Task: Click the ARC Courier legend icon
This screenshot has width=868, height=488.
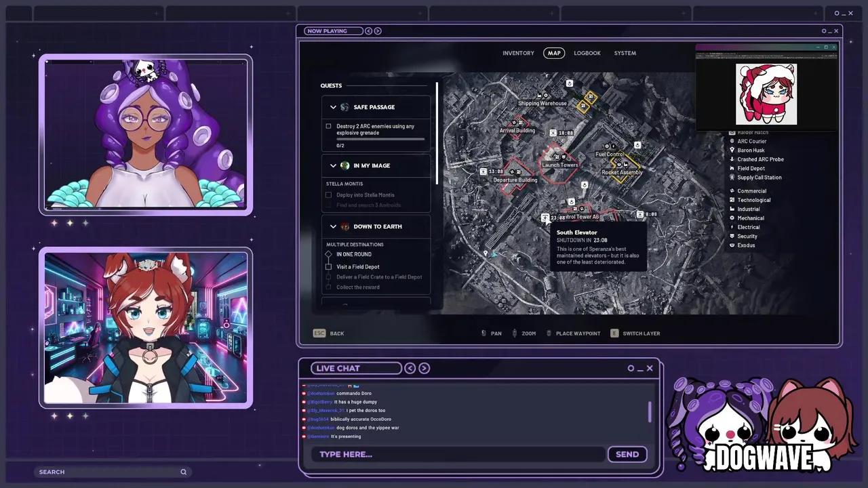Action: point(732,141)
